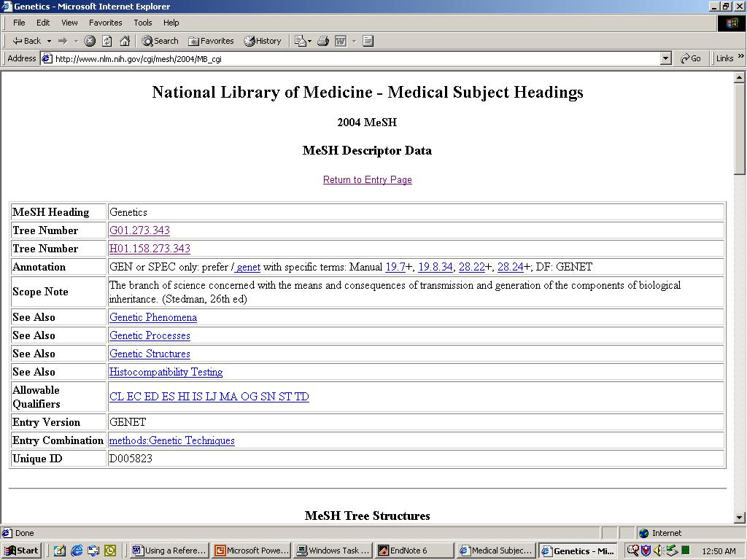Open the View menu
747x560 pixels.
(69, 23)
